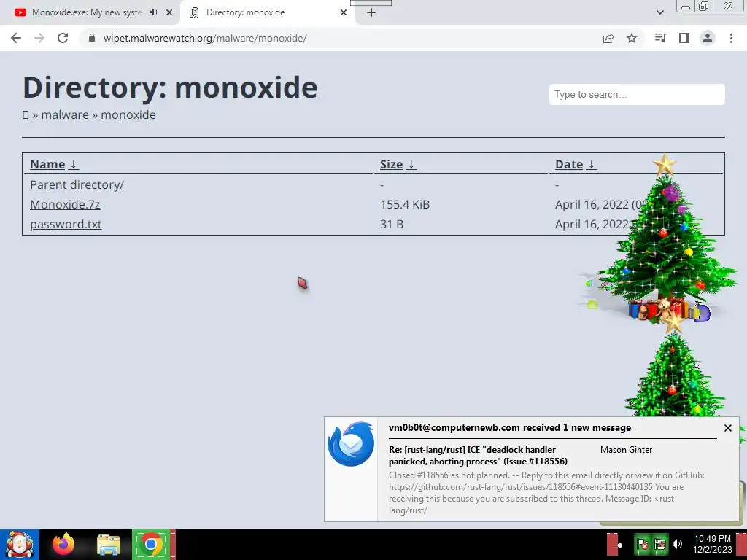Focus the Type to search field
The height and width of the screenshot is (560, 747).
point(637,94)
